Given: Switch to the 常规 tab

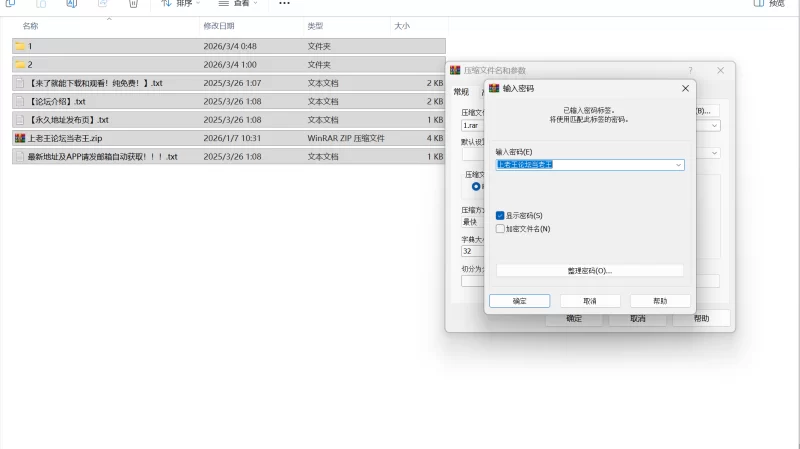Looking at the screenshot, I should [461, 91].
